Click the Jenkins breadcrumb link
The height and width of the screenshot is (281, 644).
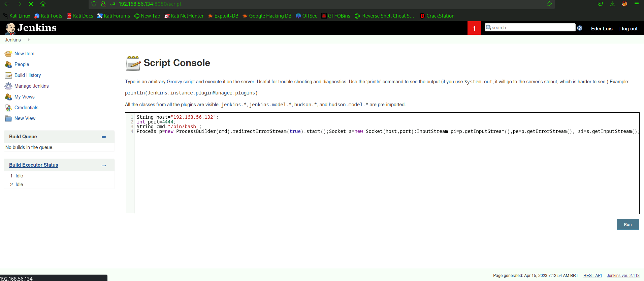tap(13, 40)
